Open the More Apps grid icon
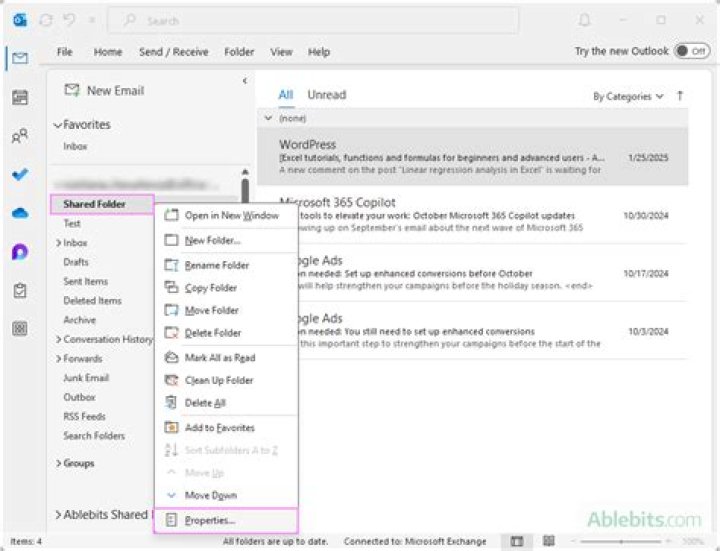Image resolution: width=720 pixels, height=551 pixels. 20,328
